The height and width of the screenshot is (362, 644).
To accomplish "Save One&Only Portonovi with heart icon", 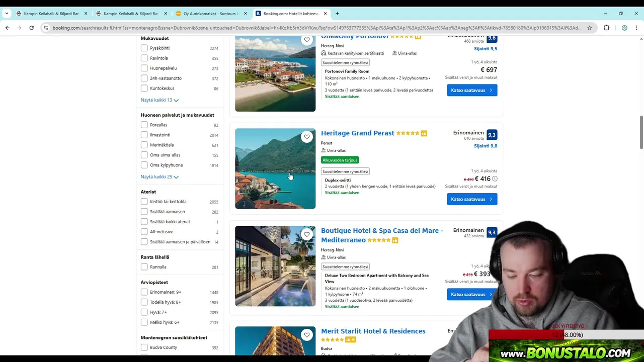I will coord(307,40).
